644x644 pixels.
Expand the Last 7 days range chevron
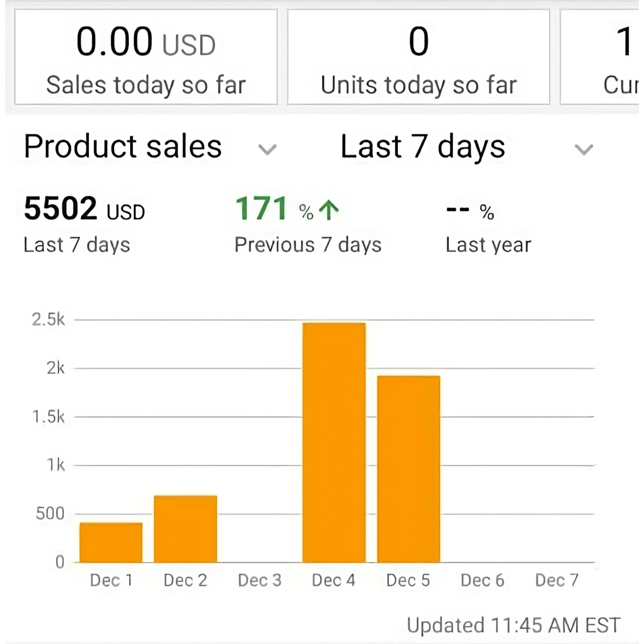point(584,149)
